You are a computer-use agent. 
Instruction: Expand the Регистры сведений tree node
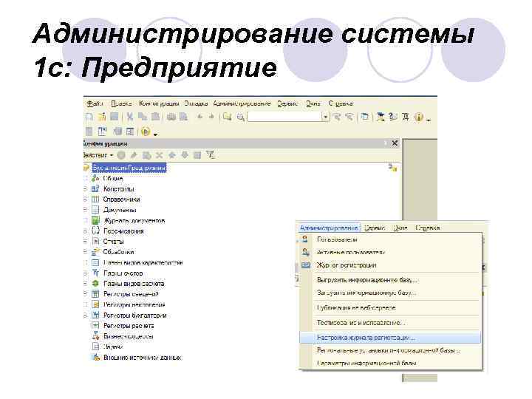click(x=85, y=294)
